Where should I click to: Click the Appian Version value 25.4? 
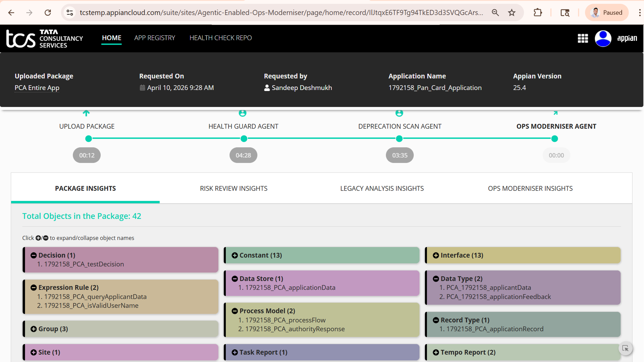pyautogui.click(x=520, y=88)
